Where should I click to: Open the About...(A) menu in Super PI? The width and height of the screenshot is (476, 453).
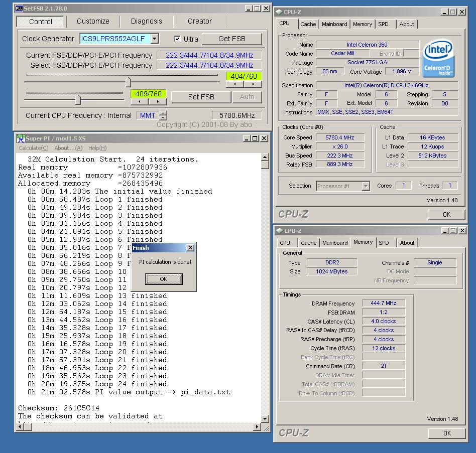[68, 148]
